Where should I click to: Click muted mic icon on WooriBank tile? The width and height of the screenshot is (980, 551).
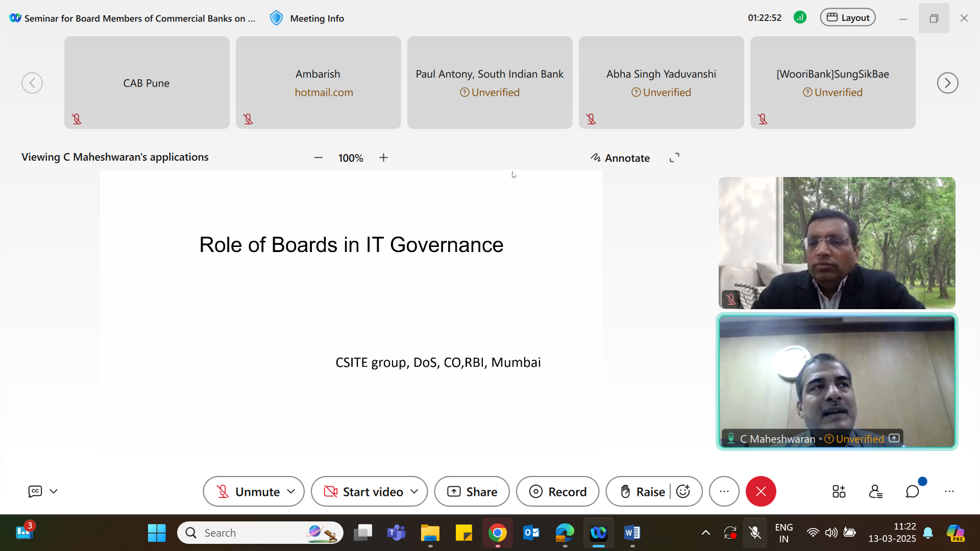tap(763, 119)
